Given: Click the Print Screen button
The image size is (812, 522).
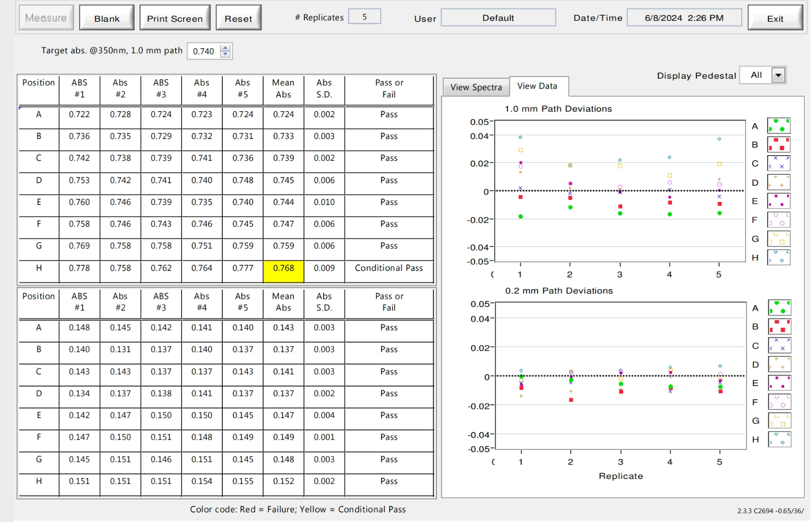Looking at the screenshot, I should coord(175,18).
